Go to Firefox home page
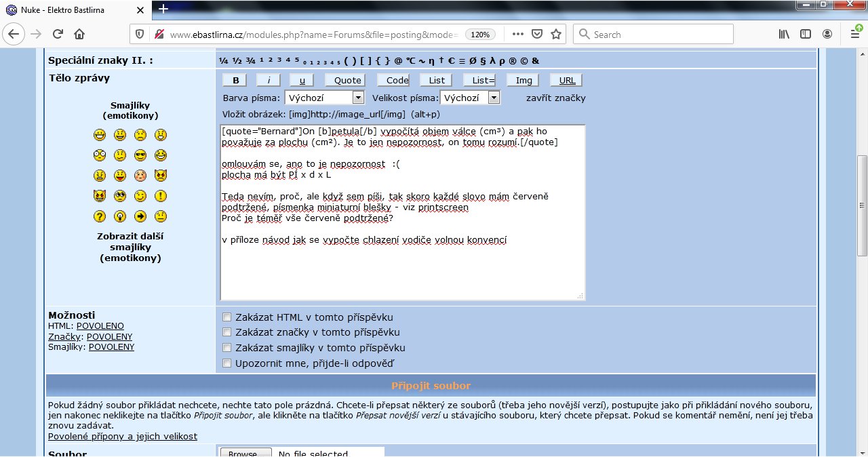Image resolution: width=868 pixels, height=457 pixels. [x=79, y=34]
